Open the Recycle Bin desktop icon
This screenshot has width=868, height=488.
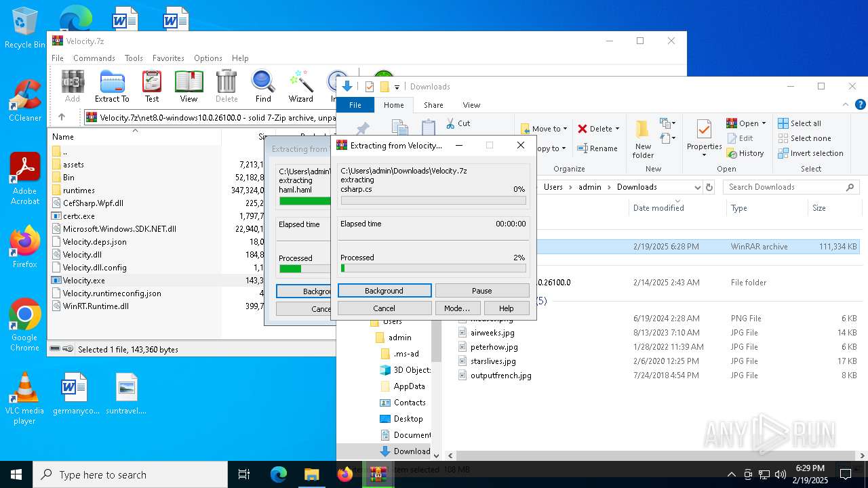(24, 28)
